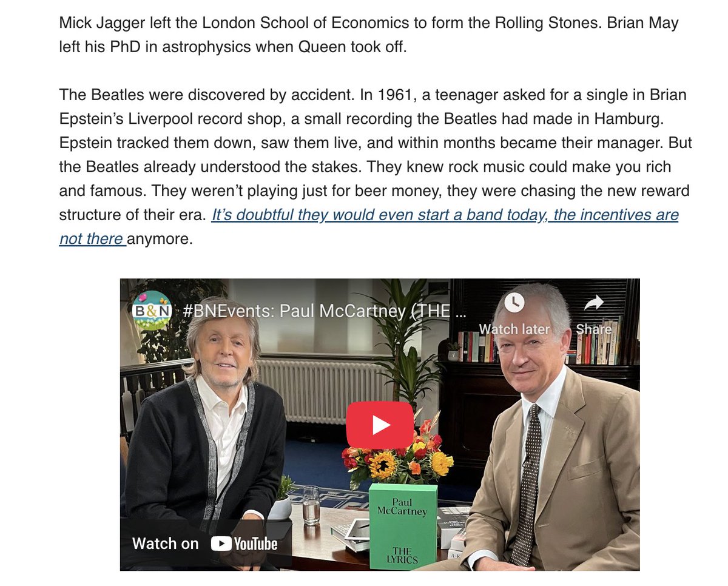Click the YouTube logo in the video
Screen dimensions: 728x586
[x=244, y=544]
